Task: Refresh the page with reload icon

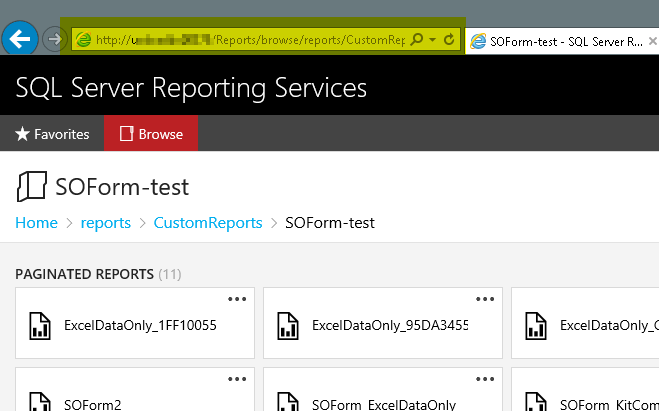Action: 449,40
